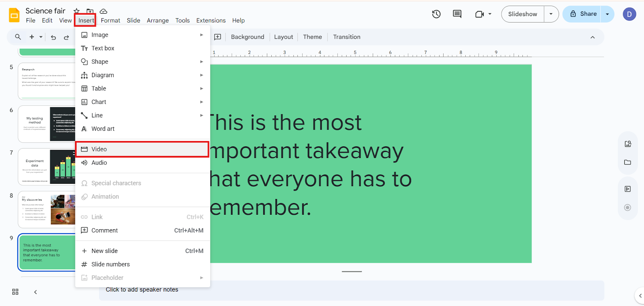This screenshot has width=644, height=306.
Task: Open the motion side panel icon
Action: tap(628, 189)
